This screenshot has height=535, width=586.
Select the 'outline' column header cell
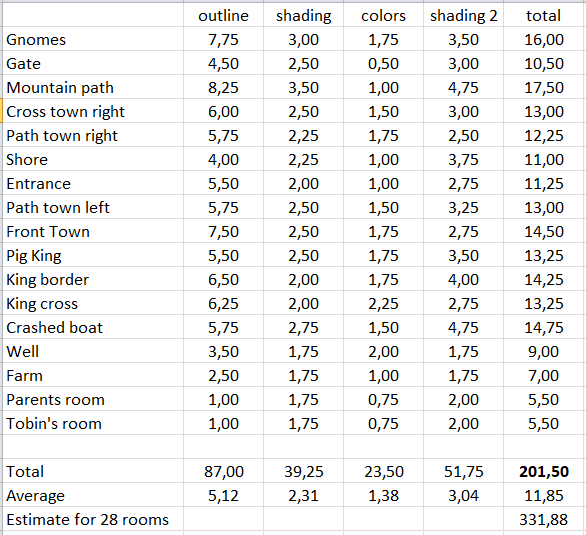[223, 16]
